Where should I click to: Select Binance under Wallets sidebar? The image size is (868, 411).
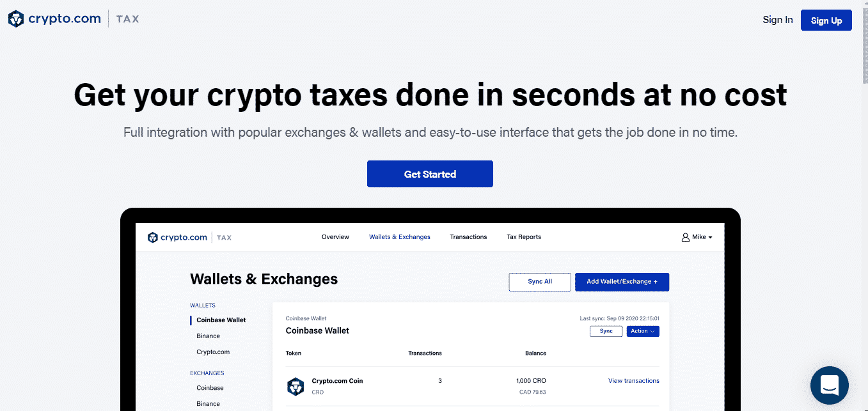pyautogui.click(x=208, y=336)
